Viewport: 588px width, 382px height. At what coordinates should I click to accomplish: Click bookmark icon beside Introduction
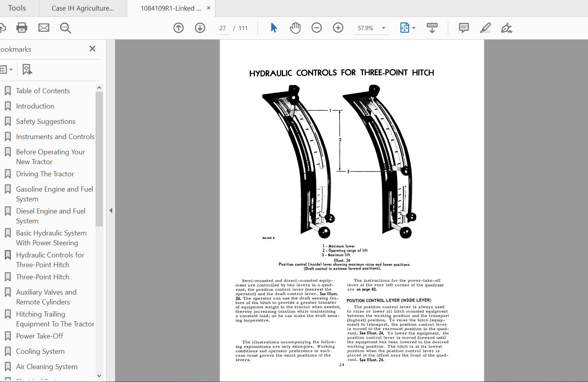[7, 106]
